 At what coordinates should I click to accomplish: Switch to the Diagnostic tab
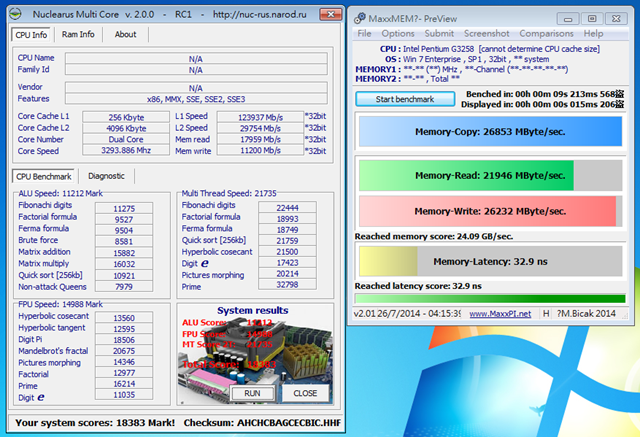[x=106, y=176]
